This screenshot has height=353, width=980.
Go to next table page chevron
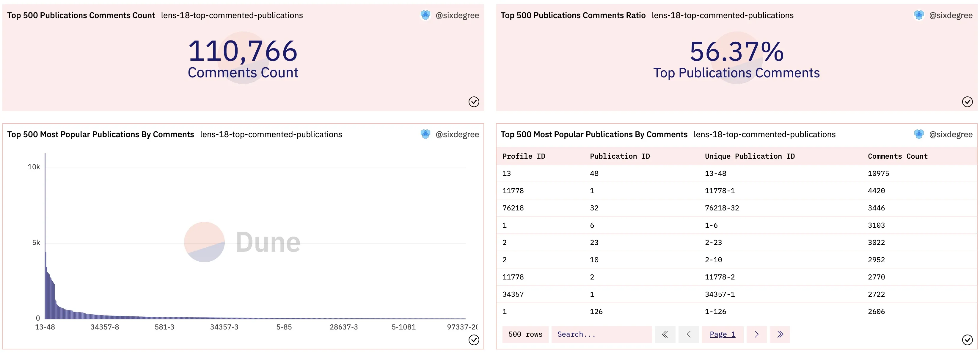click(756, 334)
